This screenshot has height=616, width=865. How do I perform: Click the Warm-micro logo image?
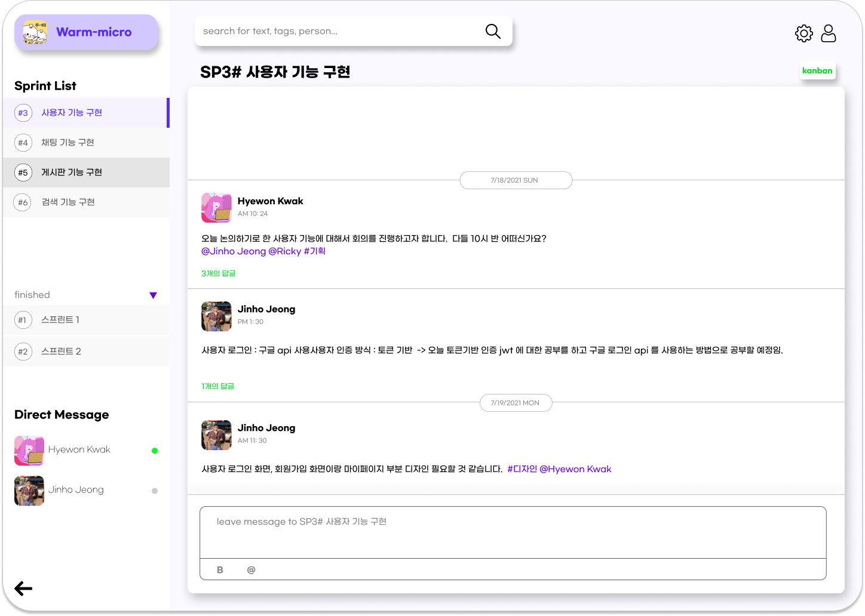[x=35, y=32]
